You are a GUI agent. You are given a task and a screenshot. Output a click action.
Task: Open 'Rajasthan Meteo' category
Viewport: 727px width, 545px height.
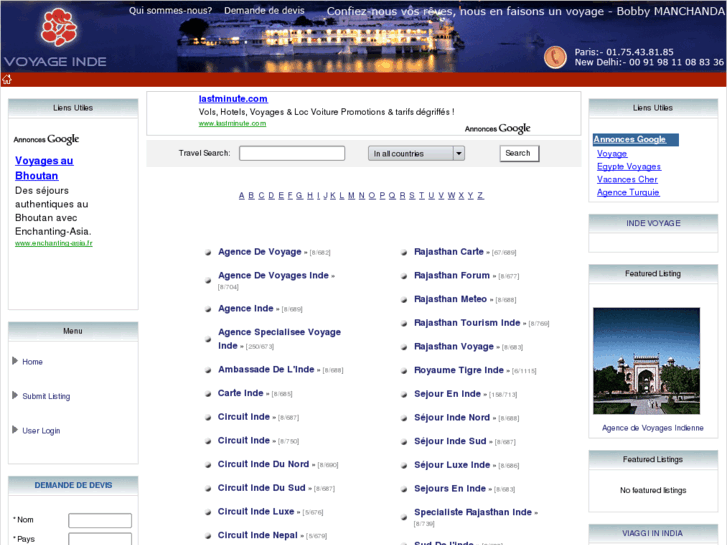[450, 299]
